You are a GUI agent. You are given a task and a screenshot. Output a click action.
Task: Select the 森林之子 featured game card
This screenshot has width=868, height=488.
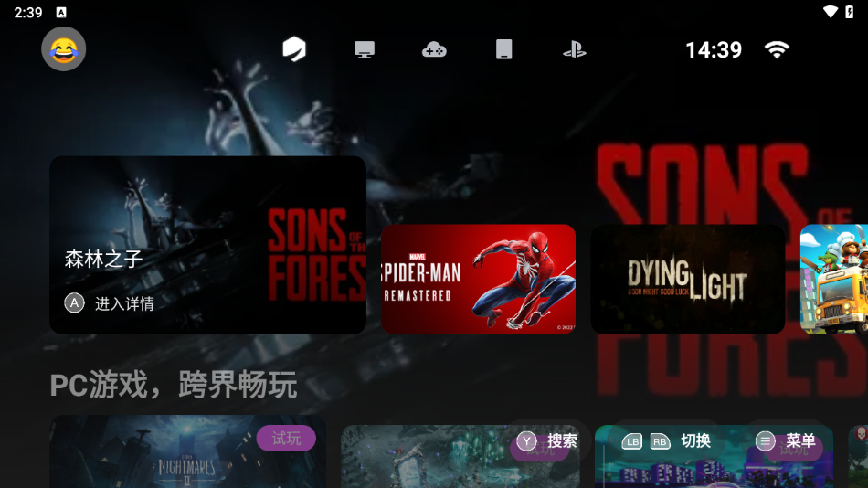207,244
